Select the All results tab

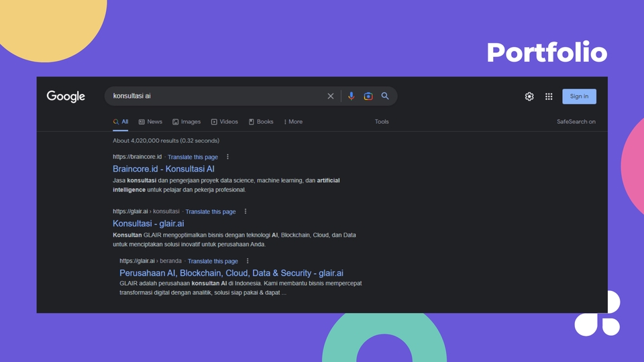coord(121,122)
